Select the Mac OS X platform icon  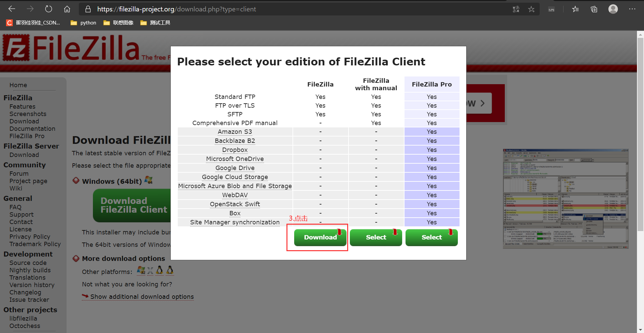[x=150, y=270]
